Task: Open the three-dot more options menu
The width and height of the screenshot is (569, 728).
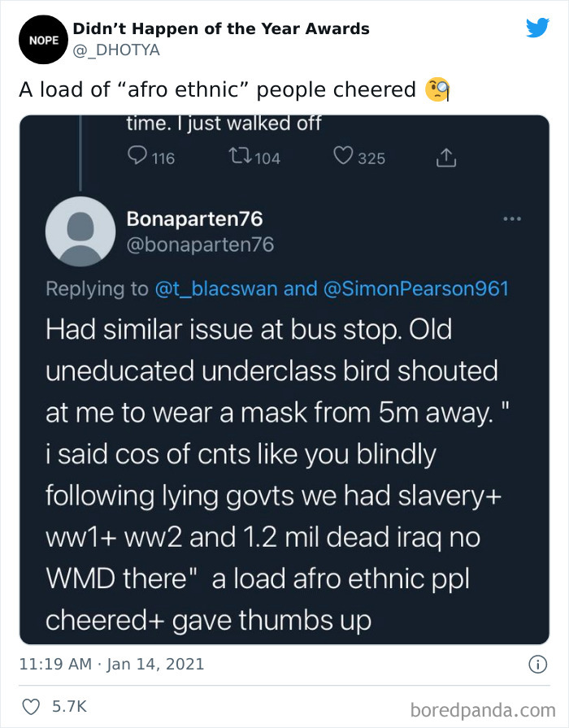Action: point(511,219)
